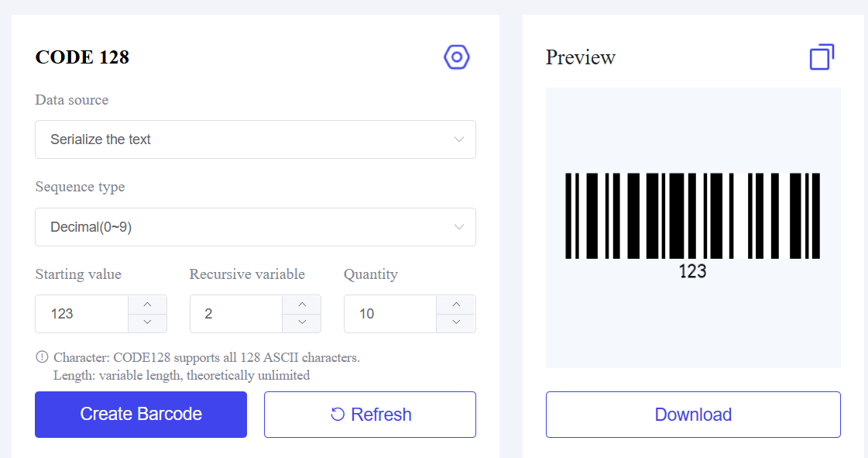Open the hexagon settings icon
This screenshot has height=458, width=868.
tap(457, 57)
